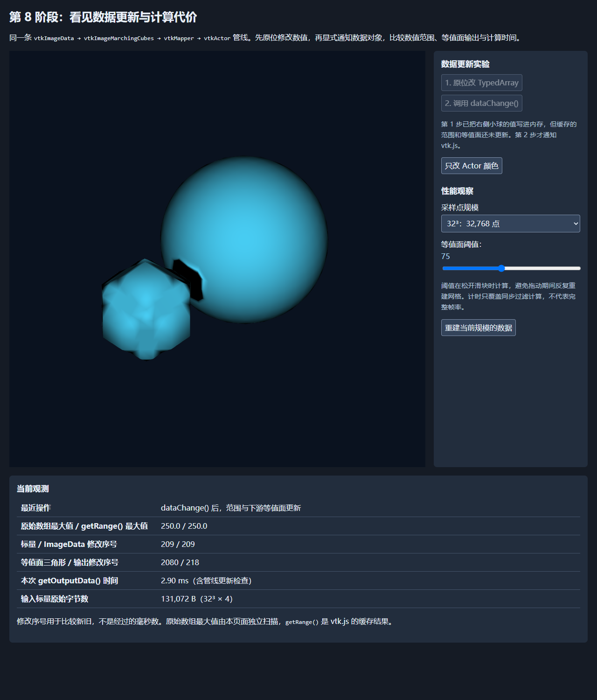Screen dimensions: 597x700
Task: Click the 等值面阈值 slider handle
Action: coord(501,268)
